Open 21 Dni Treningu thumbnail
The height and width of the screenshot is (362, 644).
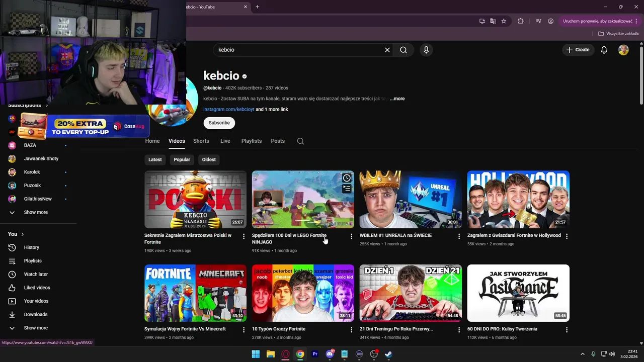(411, 293)
